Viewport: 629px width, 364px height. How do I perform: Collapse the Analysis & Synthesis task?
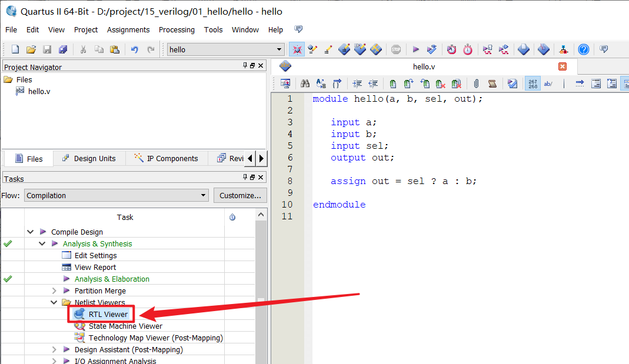click(42, 243)
